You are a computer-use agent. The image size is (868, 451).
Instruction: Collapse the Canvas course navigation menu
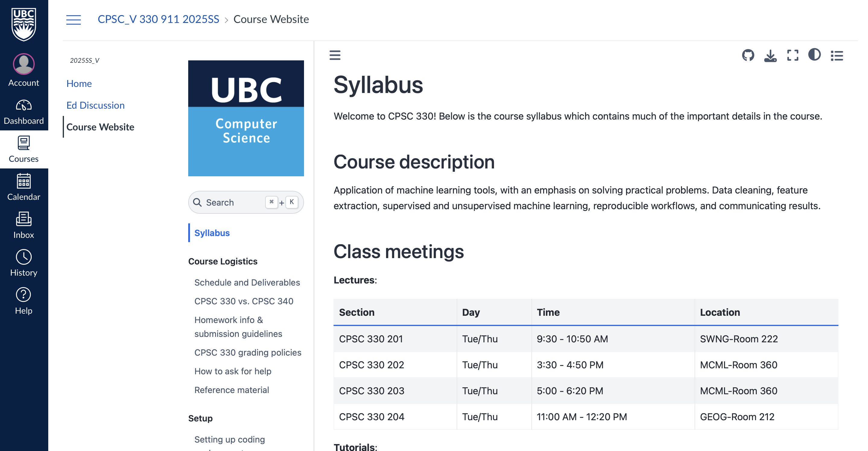pos(74,20)
